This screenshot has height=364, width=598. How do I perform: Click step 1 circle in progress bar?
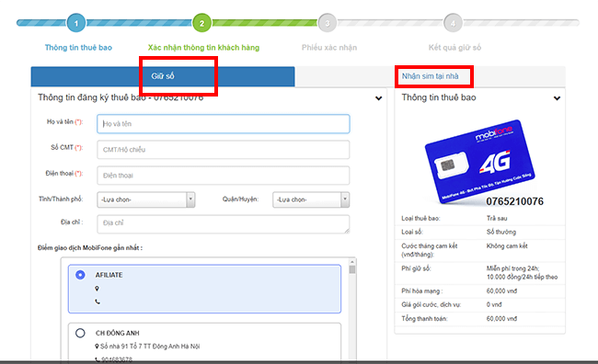[76, 23]
